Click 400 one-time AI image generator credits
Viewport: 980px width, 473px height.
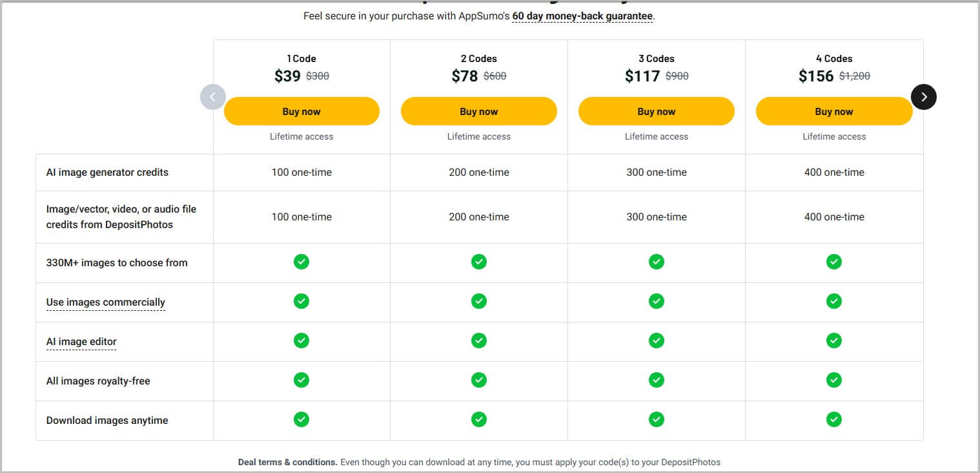click(834, 173)
